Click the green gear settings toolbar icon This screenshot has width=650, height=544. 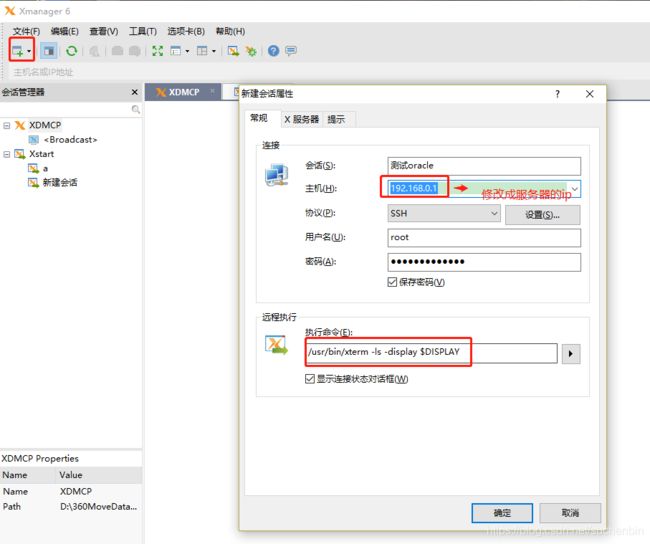tap(251, 51)
